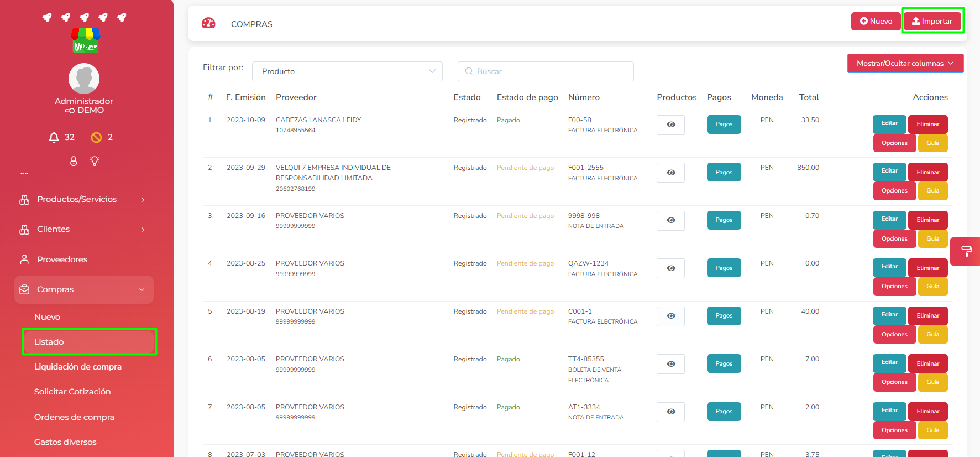Click Guía for purchase F00-58
The height and width of the screenshot is (457, 980).
point(933,143)
